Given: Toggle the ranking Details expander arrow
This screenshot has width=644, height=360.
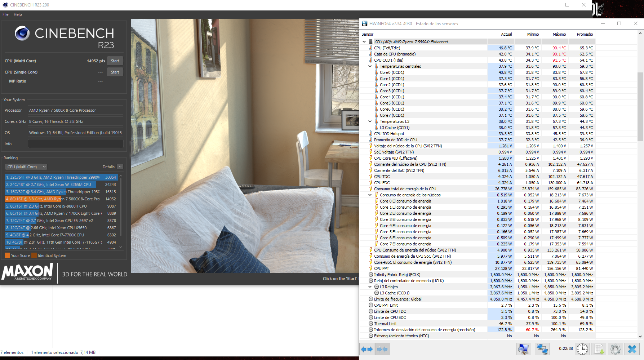Looking at the screenshot, I should click(120, 167).
